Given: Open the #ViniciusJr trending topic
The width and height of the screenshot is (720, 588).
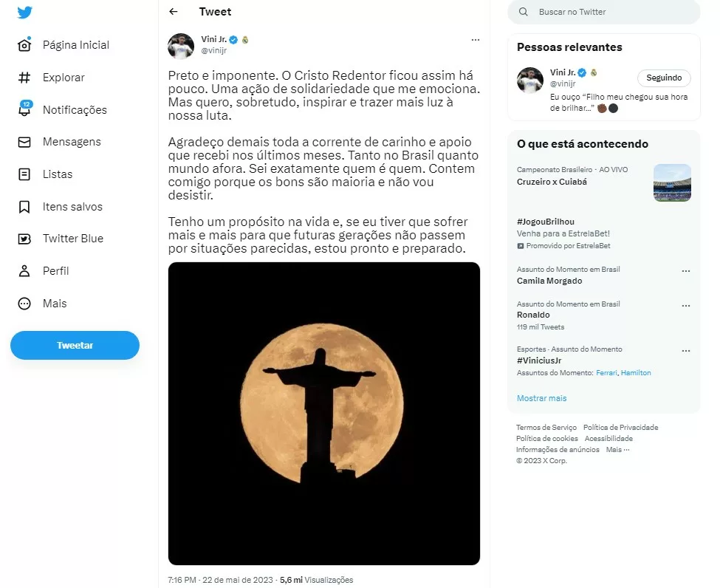Looking at the screenshot, I should tap(539, 360).
